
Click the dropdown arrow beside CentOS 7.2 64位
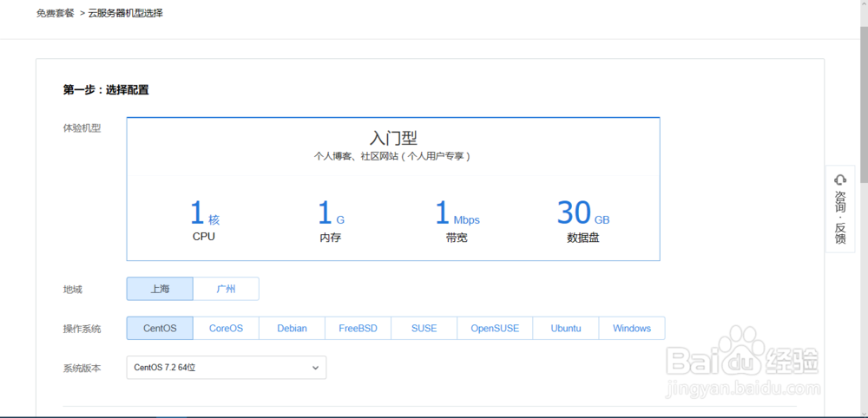point(316,368)
